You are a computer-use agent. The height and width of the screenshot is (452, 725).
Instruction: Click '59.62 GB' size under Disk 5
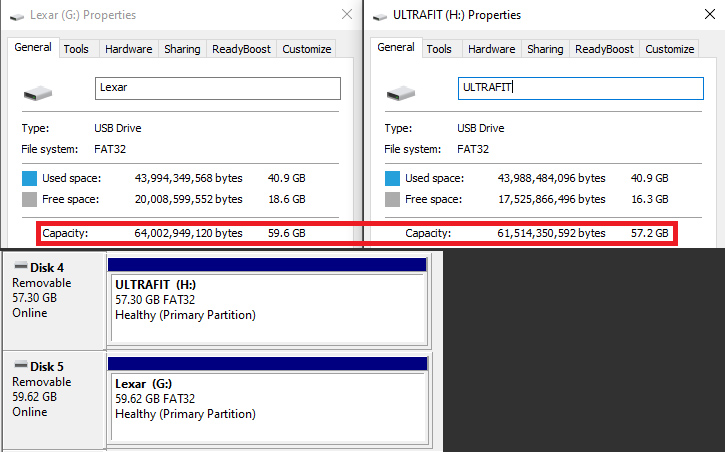35,397
